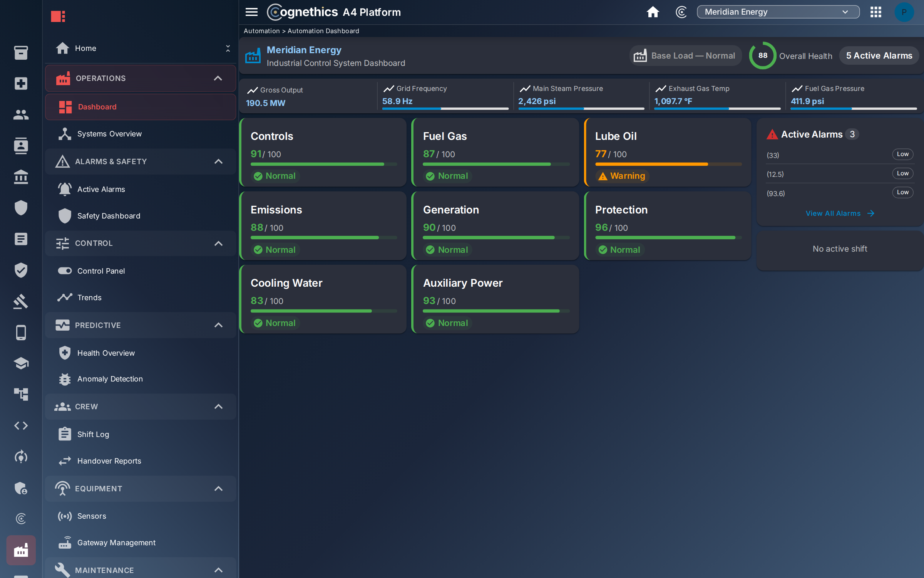Click the Base Load — Normal status chip
The image size is (924, 578).
click(685, 55)
